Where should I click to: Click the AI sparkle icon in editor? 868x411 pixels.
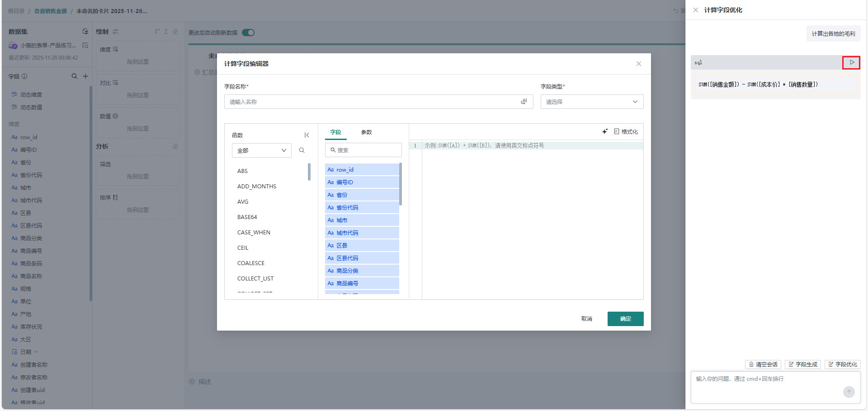[x=605, y=131]
